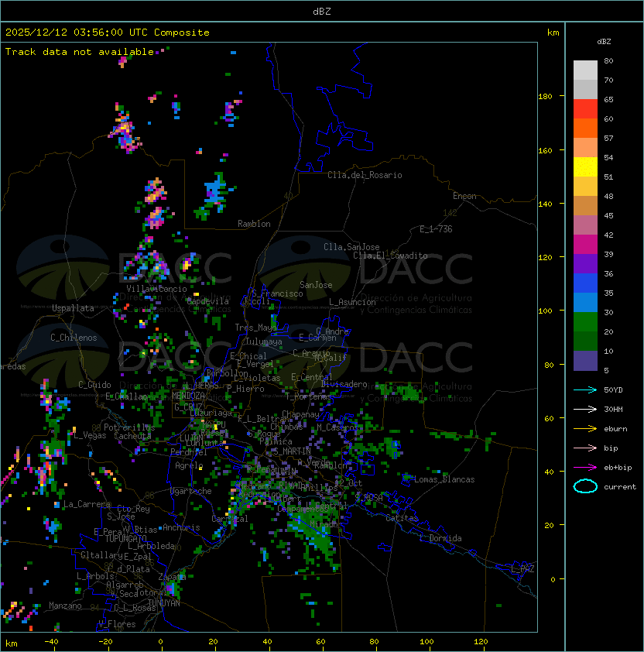
Task: Click the Manzano map label
Action: click(x=65, y=606)
